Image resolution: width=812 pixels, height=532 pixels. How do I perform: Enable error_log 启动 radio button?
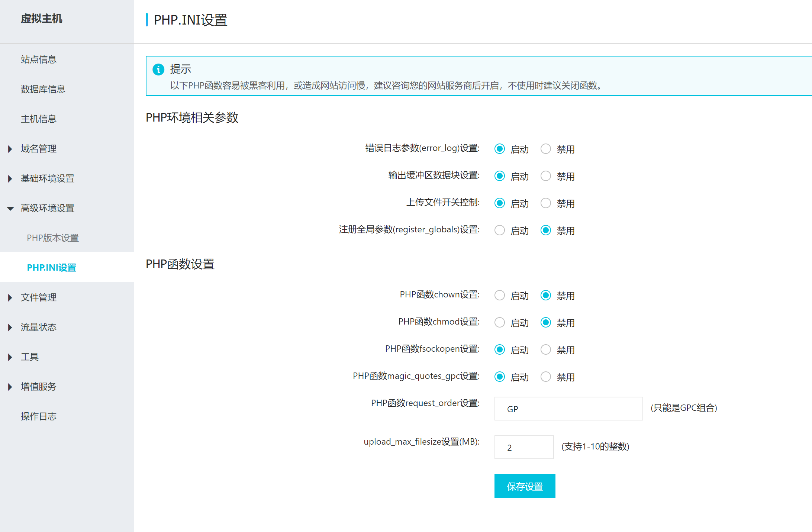(x=500, y=149)
